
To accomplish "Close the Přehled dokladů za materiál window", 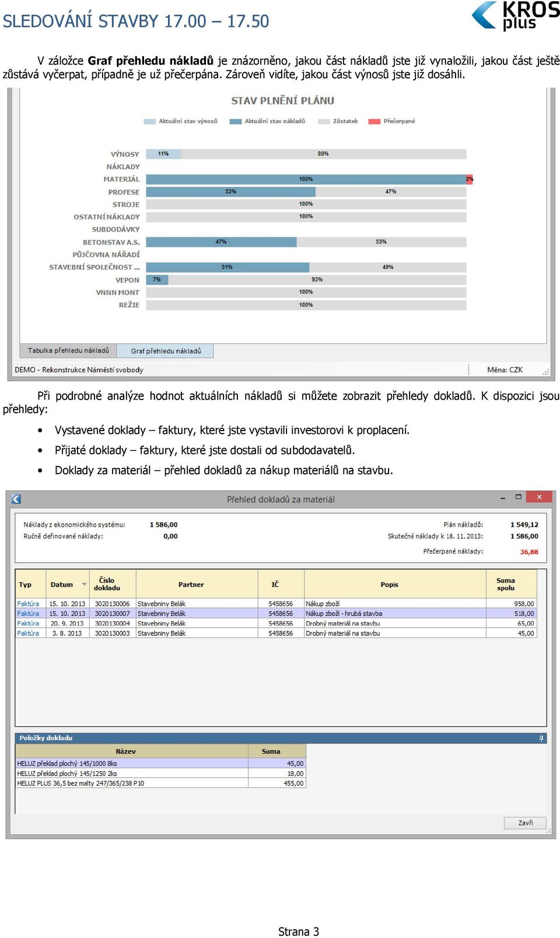I will click(x=540, y=497).
